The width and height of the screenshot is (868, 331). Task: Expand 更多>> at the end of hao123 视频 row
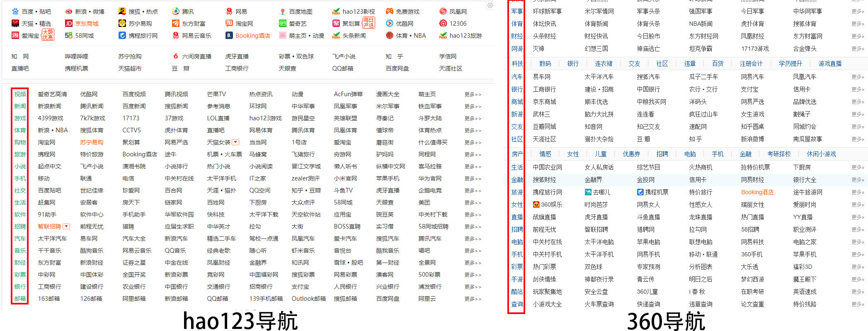tap(473, 95)
